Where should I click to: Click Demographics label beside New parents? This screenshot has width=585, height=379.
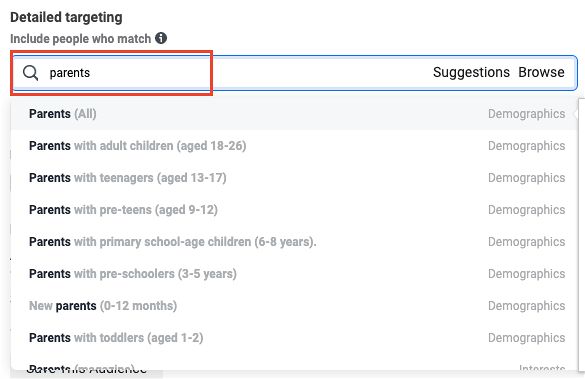[526, 306]
